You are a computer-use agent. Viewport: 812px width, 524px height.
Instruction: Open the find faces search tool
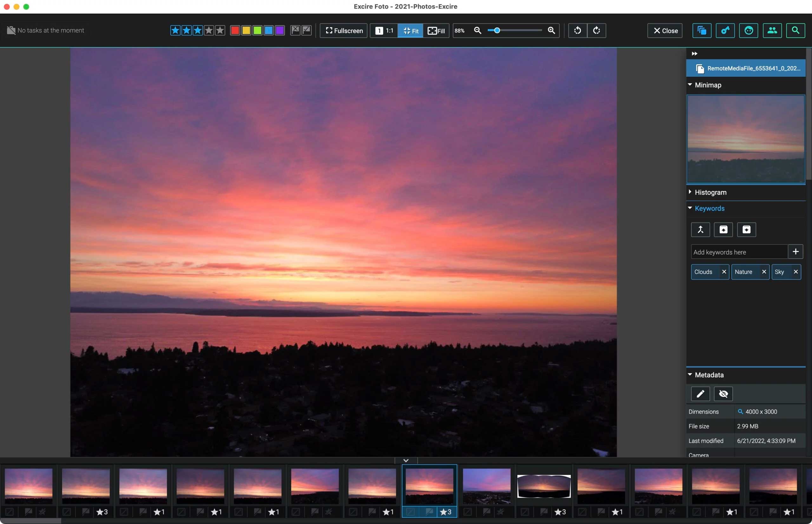(x=749, y=30)
